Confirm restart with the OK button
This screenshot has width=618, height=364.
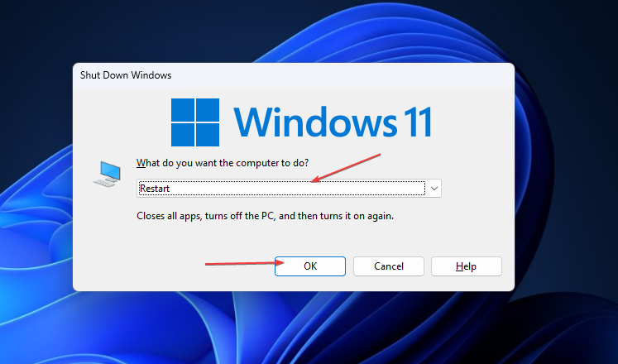coord(310,266)
